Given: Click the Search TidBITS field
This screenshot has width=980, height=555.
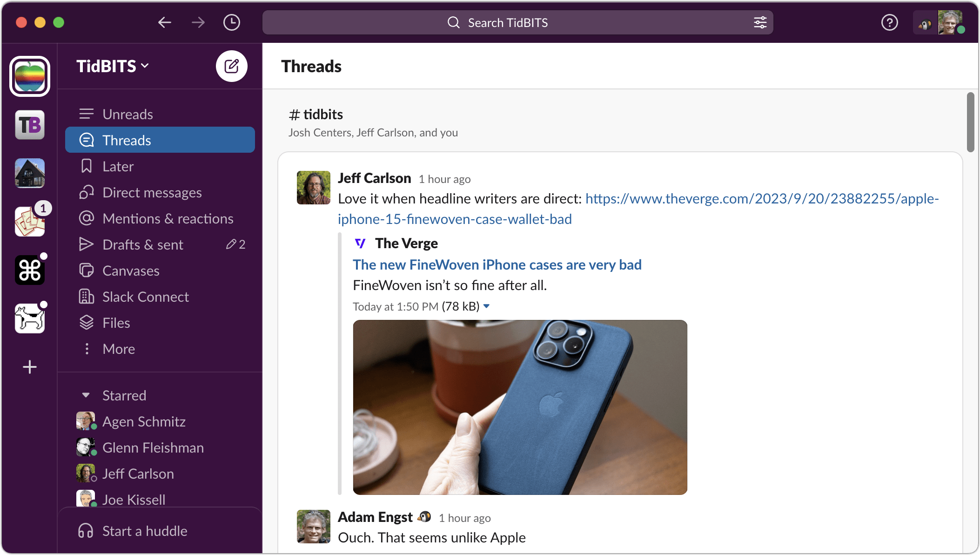Looking at the screenshot, I should pos(508,22).
